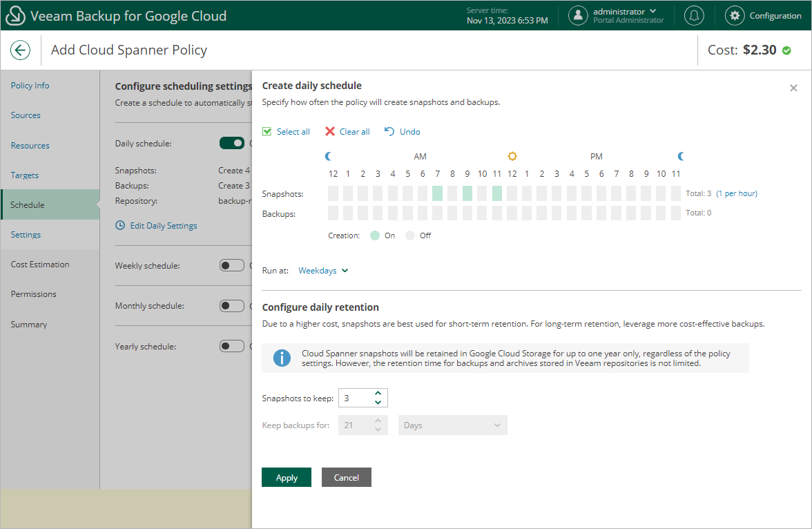
Task: Click the Cancel button
Action: pyautogui.click(x=347, y=477)
